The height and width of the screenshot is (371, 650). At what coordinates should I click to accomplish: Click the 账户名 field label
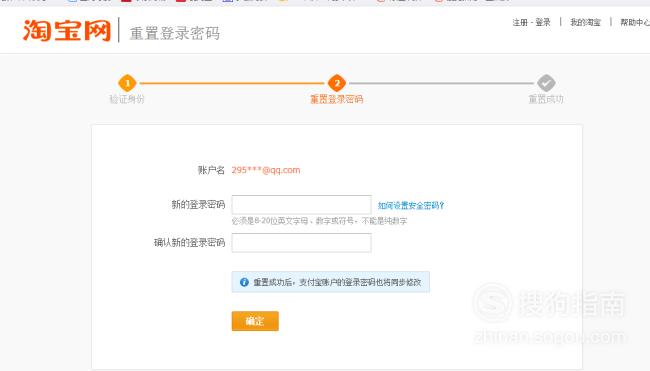click(x=211, y=170)
